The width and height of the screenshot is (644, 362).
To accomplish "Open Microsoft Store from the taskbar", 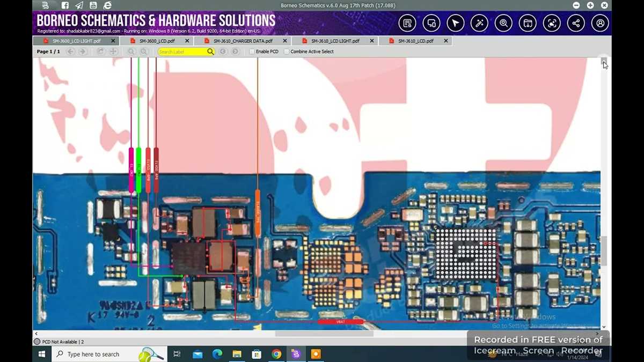I will click(x=257, y=354).
